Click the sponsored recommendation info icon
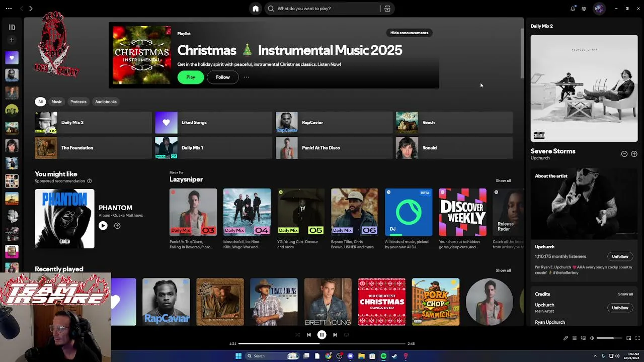The height and width of the screenshot is (362, 644). tap(90, 181)
